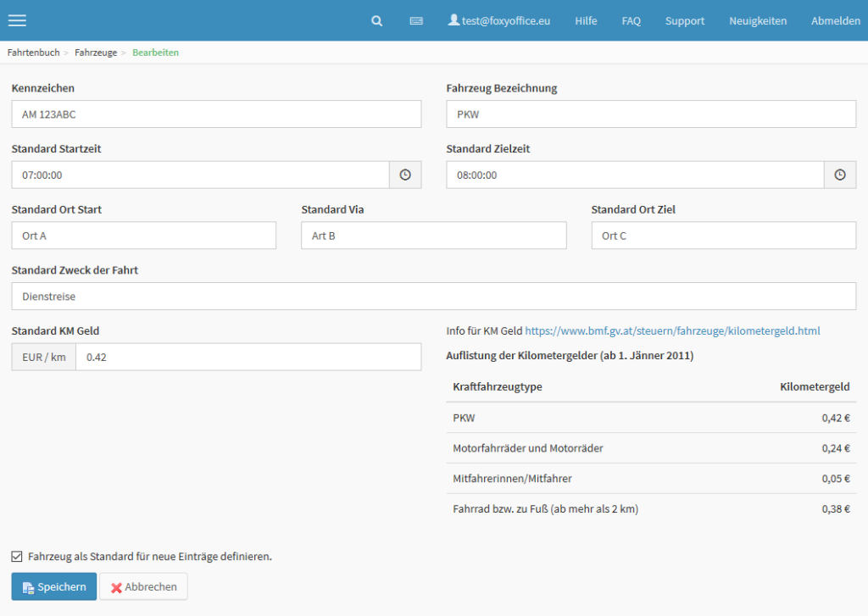This screenshot has height=616, width=868.
Task: Go to Support in top navigation
Action: 684,20
